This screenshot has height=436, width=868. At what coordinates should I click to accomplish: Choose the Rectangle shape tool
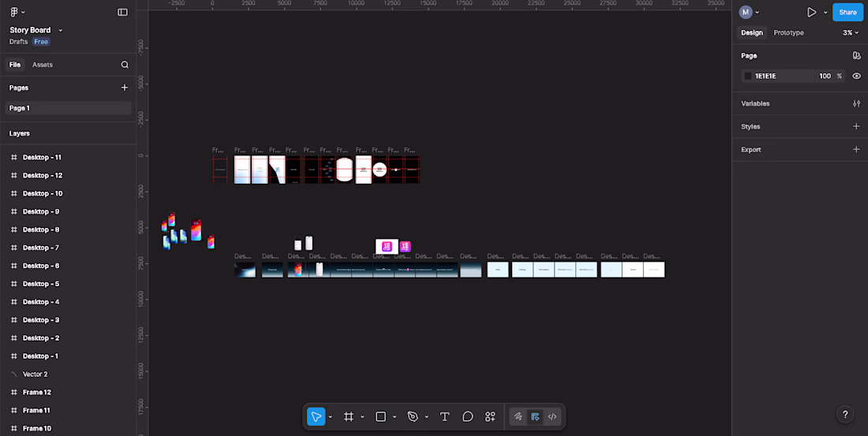tap(380, 416)
